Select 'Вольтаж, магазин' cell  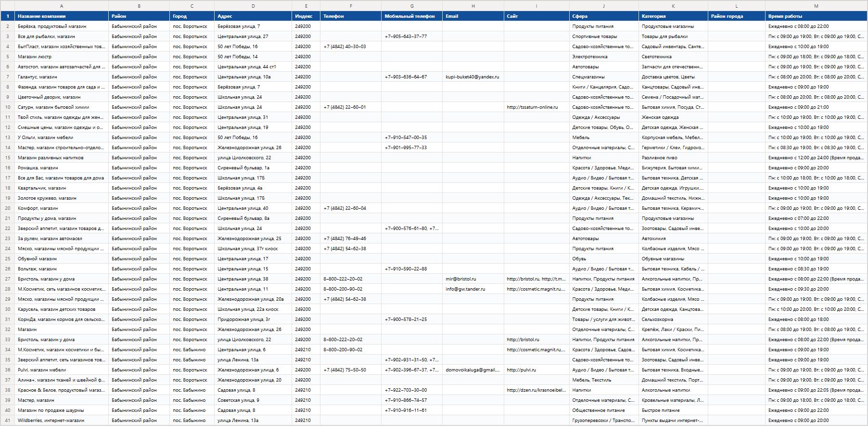click(62, 269)
